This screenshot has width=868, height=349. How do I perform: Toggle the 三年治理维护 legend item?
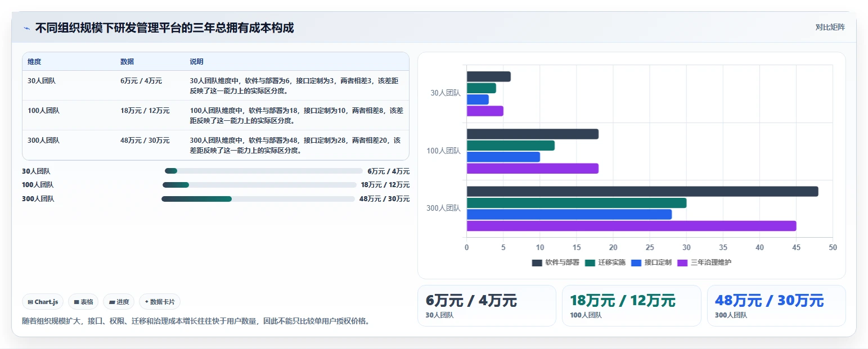tap(704, 262)
